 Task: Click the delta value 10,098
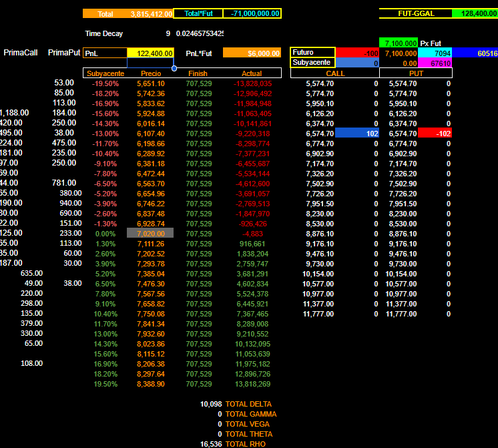(x=211, y=404)
